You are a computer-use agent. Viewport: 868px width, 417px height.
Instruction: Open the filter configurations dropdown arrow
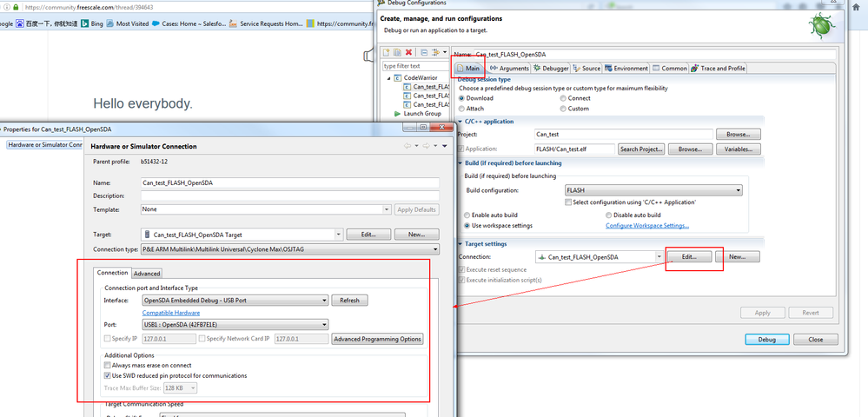pyautogui.click(x=445, y=53)
